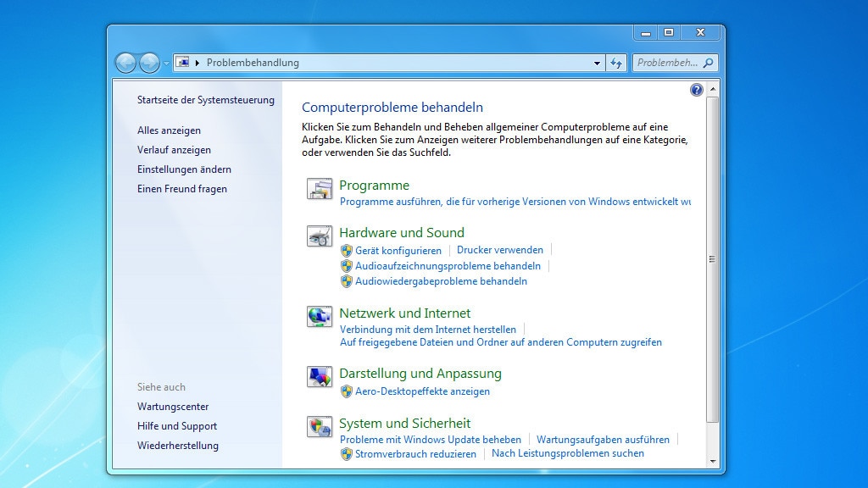The height and width of the screenshot is (488, 868).
Task: Open the recent pages dropdown next to Forward
Action: point(166,63)
